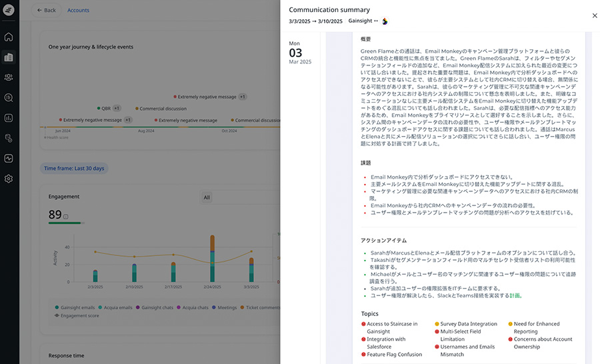600x364 pixels.
Task: Select topic Multi-Select Field Limitation
Action: point(458,335)
